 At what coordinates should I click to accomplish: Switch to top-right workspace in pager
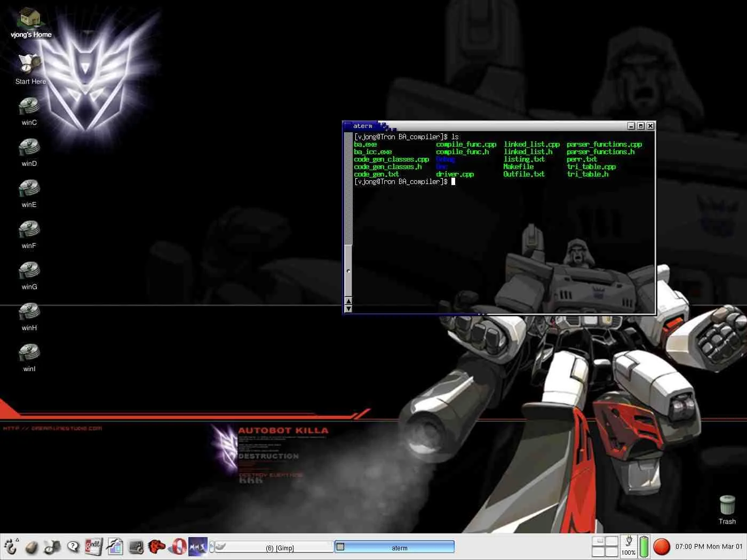click(x=611, y=541)
